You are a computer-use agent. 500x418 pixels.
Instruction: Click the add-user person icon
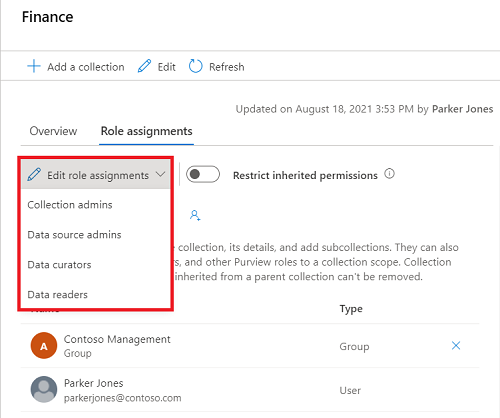(195, 215)
